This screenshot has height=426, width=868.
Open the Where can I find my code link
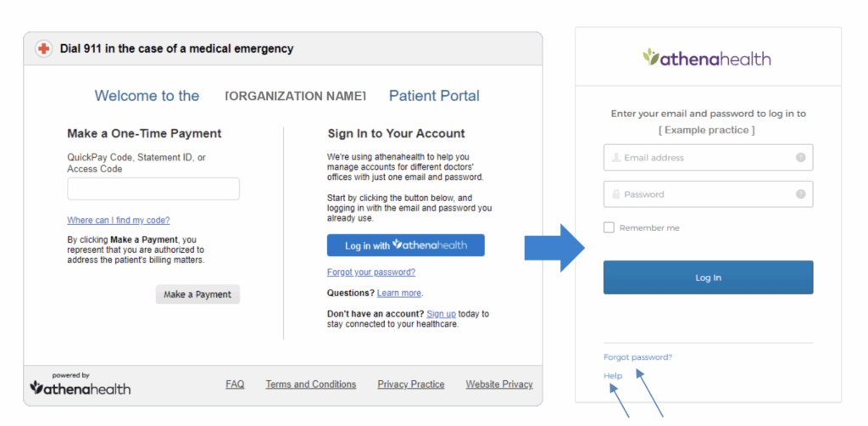[119, 220]
